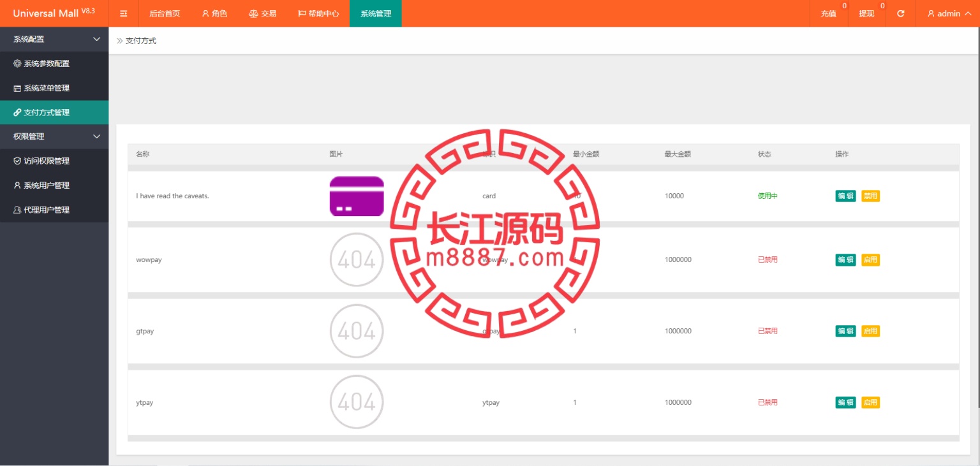Screen dimensions: 980x466
Task: Click the refresh page icon
Action: 901,13
